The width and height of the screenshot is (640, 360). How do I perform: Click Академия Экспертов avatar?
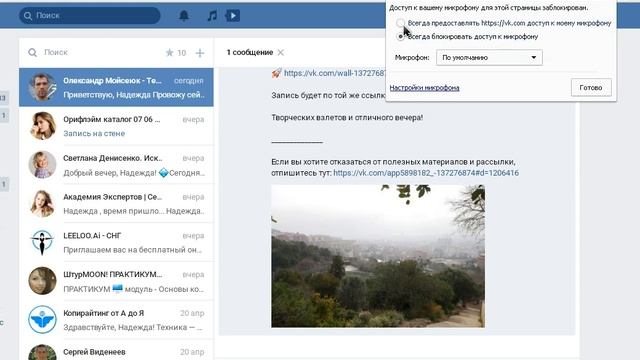click(42, 203)
